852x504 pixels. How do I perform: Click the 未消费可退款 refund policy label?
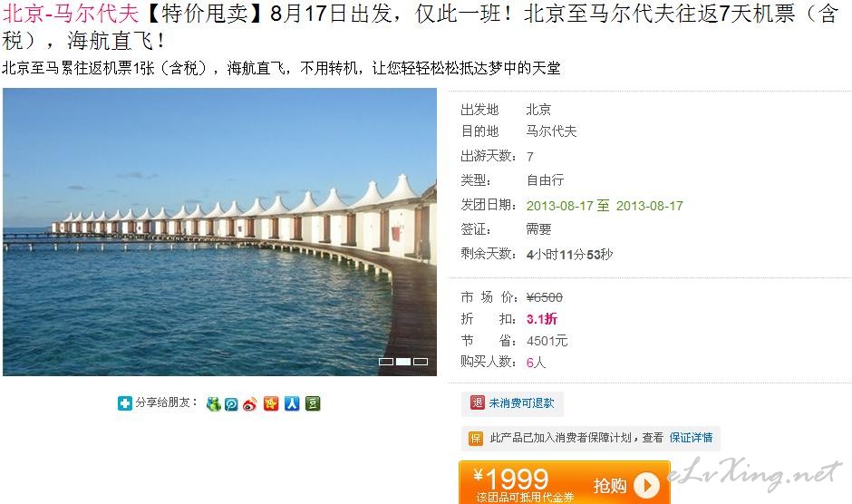521,402
